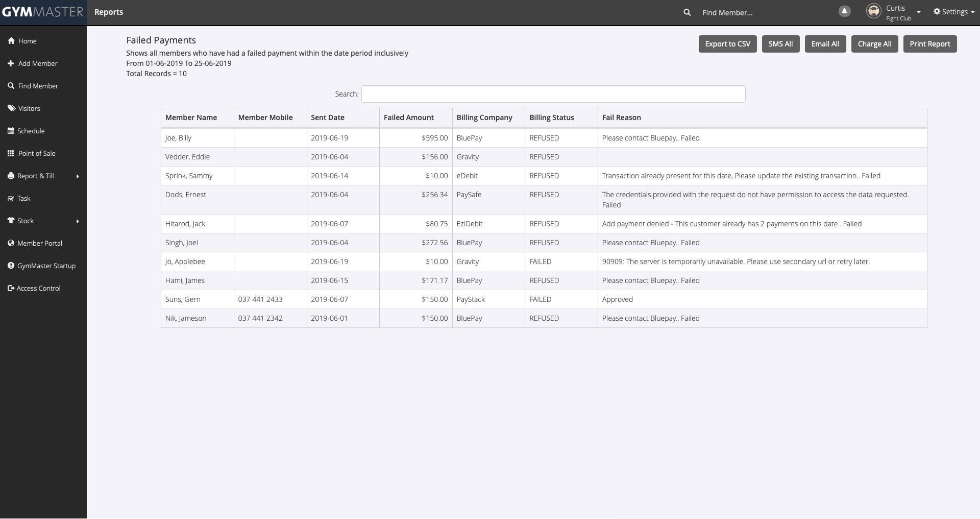980x519 pixels.
Task: Open the Curtis Fight Club user dropdown
Action: (x=918, y=12)
